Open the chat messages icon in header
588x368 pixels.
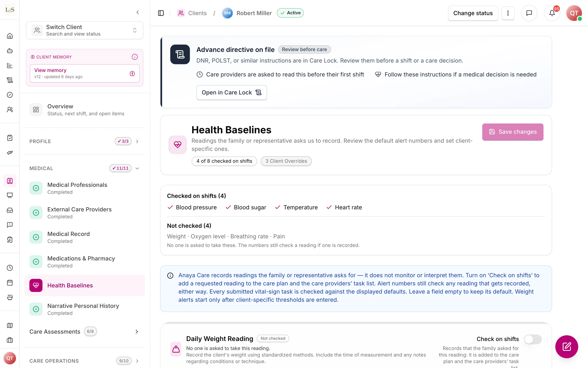[529, 13]
